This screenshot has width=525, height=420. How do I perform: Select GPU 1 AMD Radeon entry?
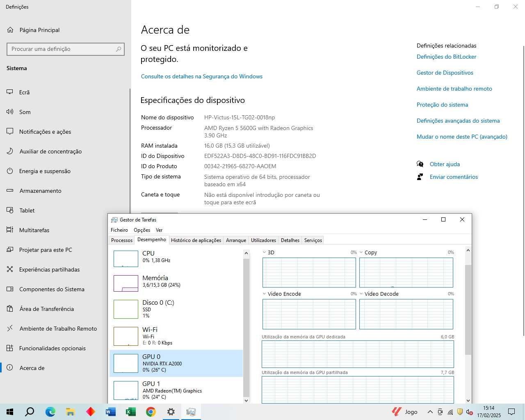click(x=176, y=390)
